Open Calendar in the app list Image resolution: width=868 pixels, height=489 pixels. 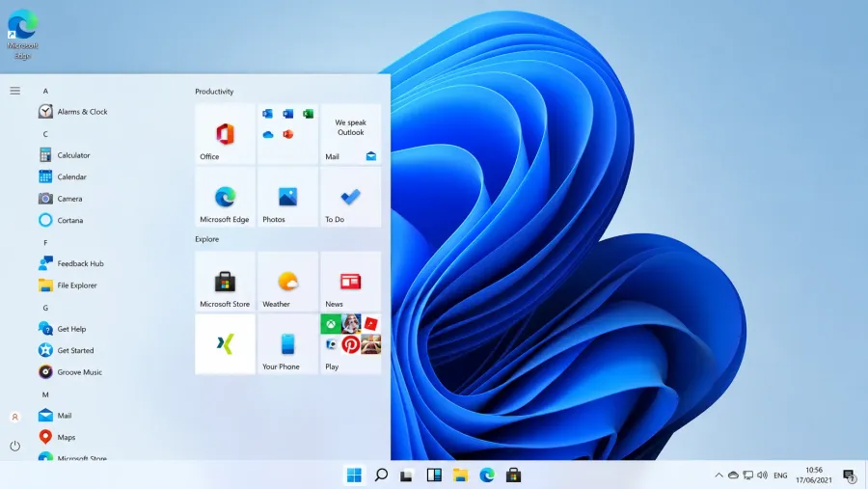point(63,177)
